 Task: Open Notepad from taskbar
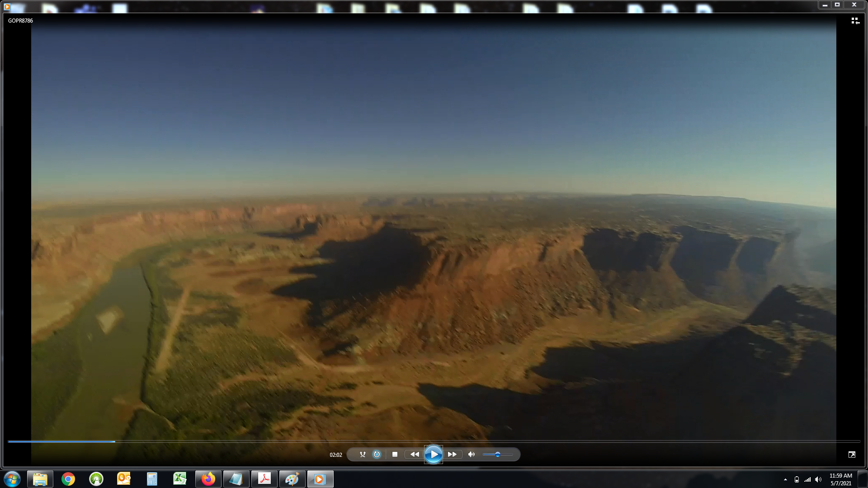[x=236, y=479]
